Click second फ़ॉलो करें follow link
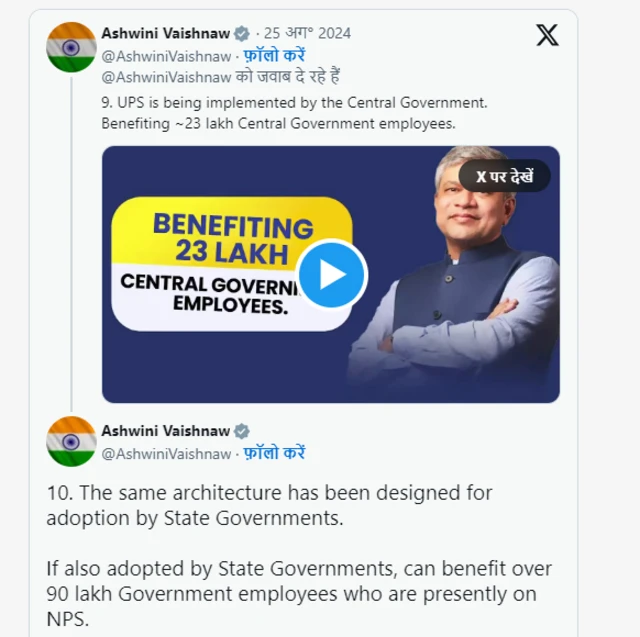Image resolution: width=640 pixels, height=637 pixels. click(274, 453)
